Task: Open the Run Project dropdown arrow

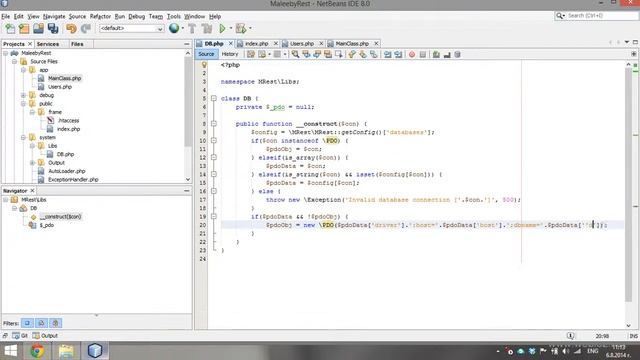Action: click(231, 29)
